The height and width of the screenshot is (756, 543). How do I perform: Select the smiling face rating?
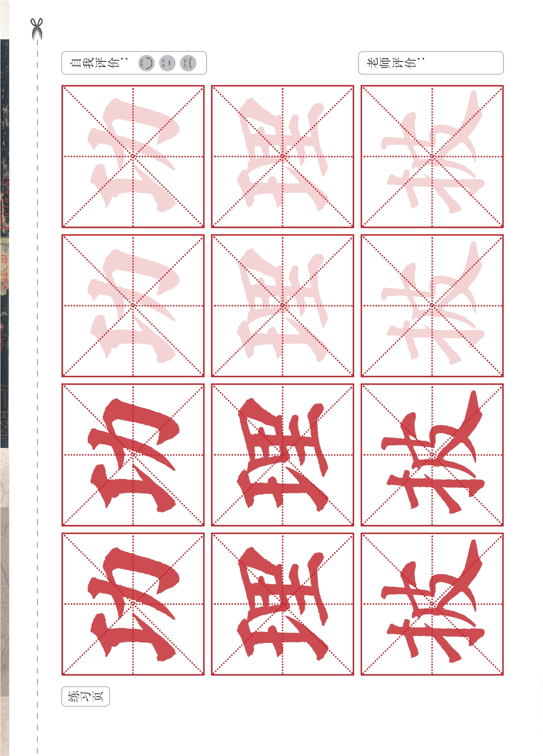(x=146, y=63)
